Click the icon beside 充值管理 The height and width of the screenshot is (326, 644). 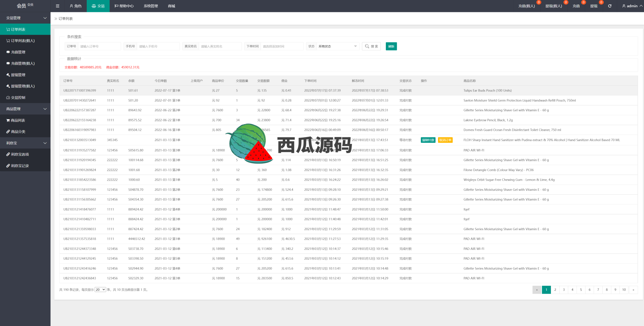[x=8, y=52]
